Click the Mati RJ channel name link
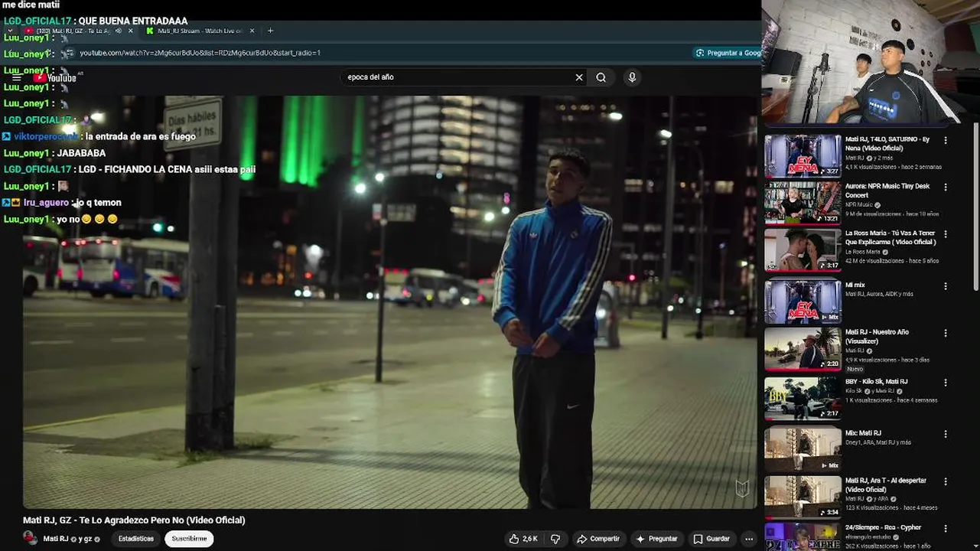Screen dimensions: 980x551 click(x=55, y=539)
